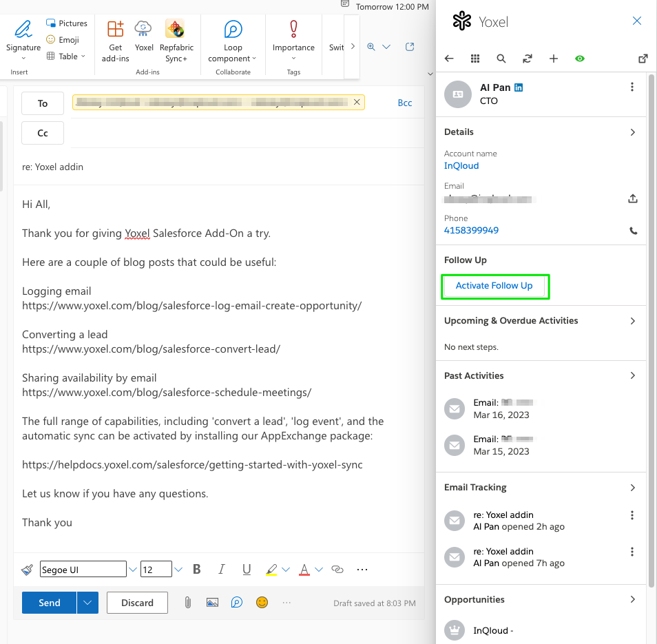
Task: Open the Signature insert option
Action: [23, 40]
